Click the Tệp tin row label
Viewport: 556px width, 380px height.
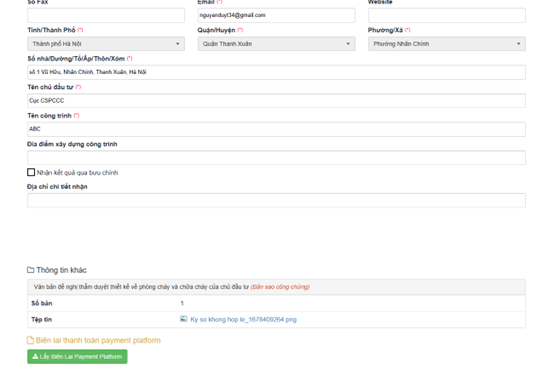coord(41,319)
